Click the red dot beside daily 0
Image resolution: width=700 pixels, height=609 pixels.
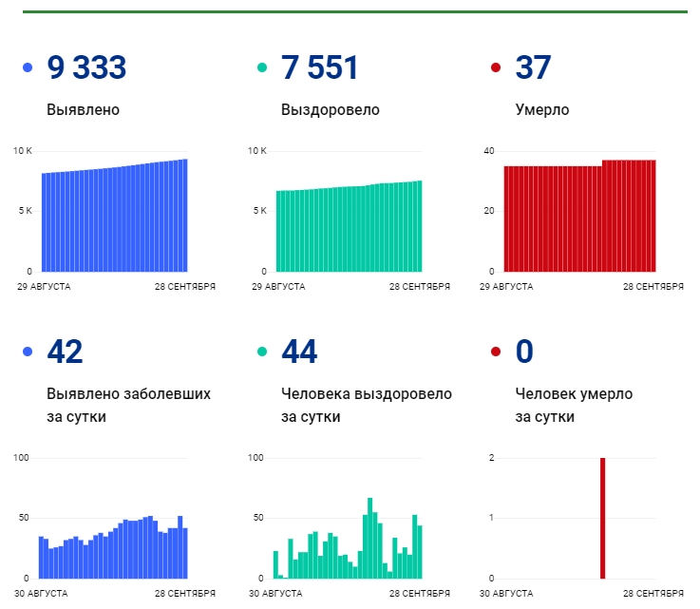click(496, 352)
